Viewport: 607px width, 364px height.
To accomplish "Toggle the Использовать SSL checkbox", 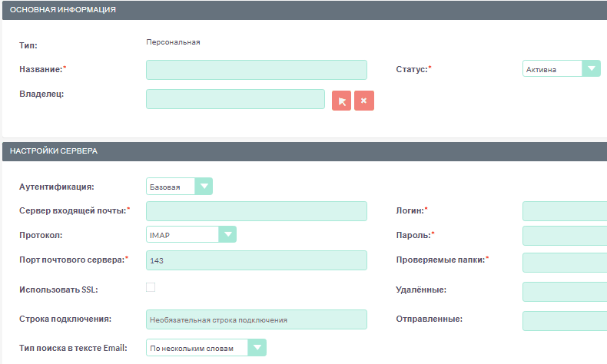I will click(151, 287).
